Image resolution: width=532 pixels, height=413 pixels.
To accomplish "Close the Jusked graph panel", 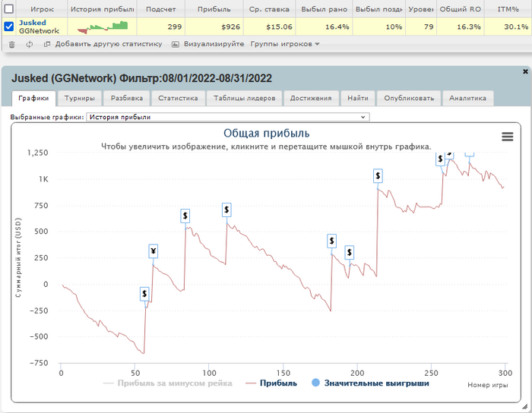I will click(525, 71).
